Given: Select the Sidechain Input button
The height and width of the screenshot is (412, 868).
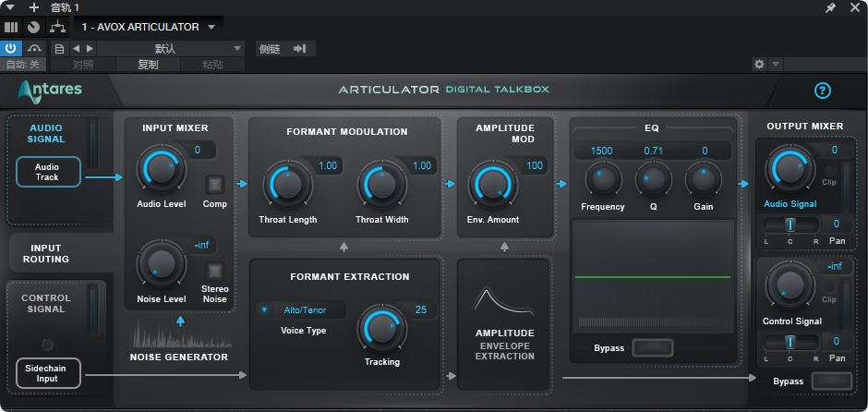Looking at the screenshot, I should (47, 373).
